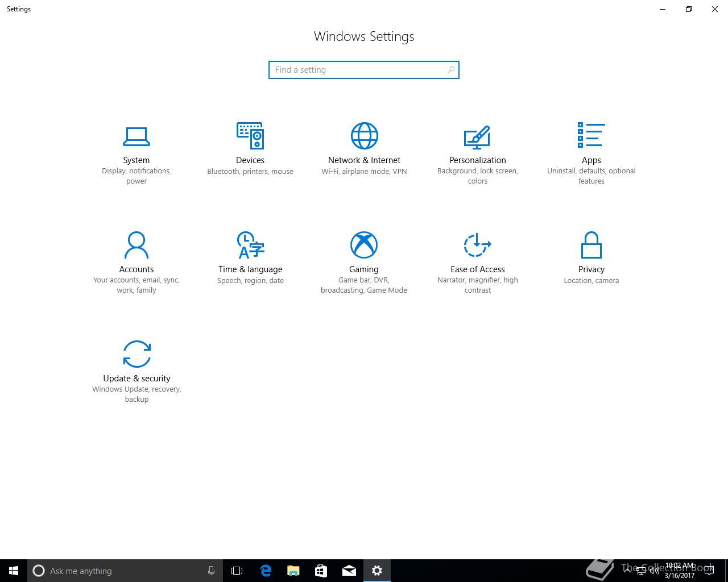Open the Windows Start menu
Screen dimensions: 728x582
click(14, 571)
